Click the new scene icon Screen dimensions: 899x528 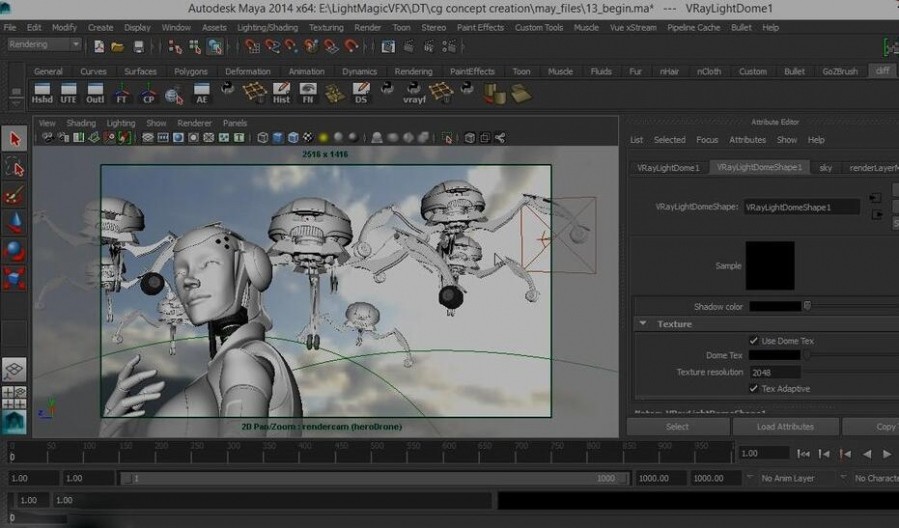coord(99,46)
